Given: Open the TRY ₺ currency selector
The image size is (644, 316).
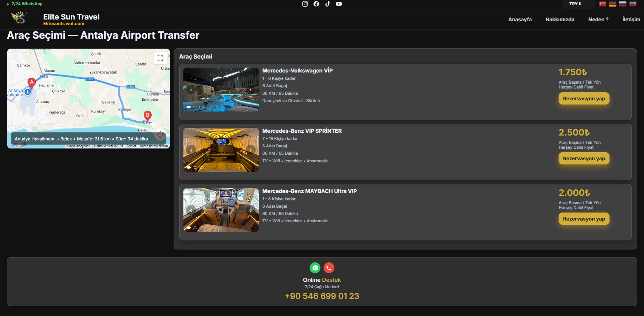Looking at the screenshot, I should (575, 4).
